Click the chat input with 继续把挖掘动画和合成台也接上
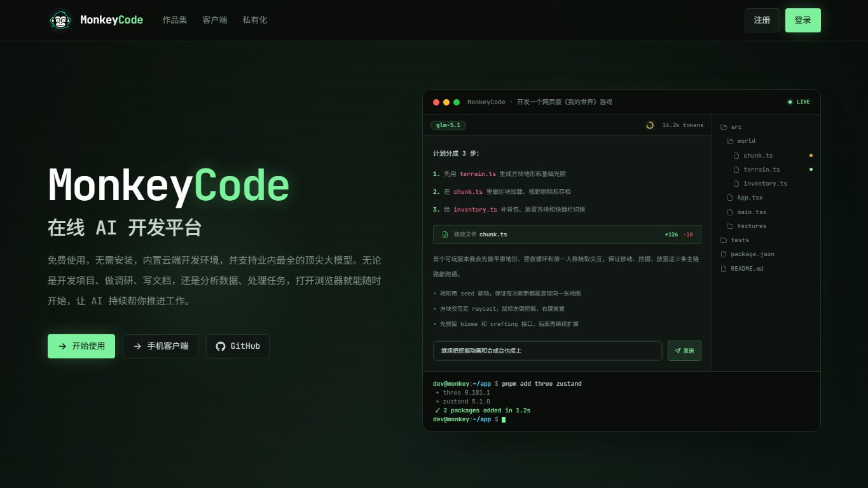This screenshot has width=868, height=488. click(x=548, y=351)
